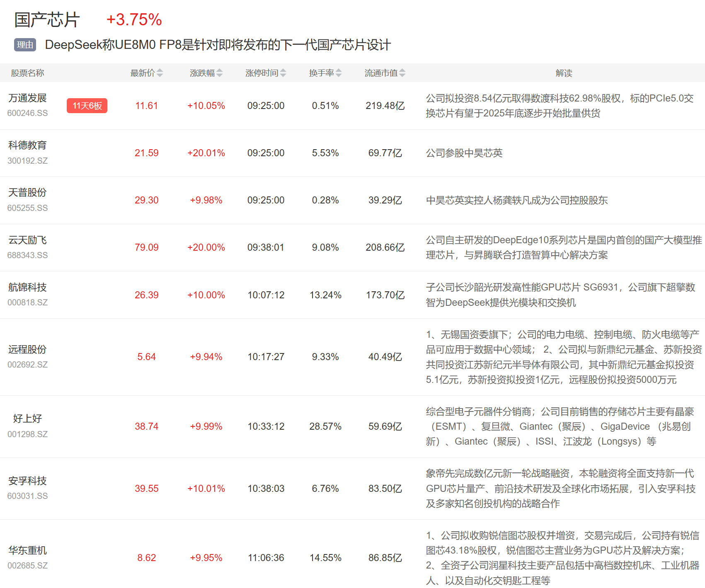This screenshot has width=705, height=588.
Task: Click stock code 000818.SZ
Action: pyautogui.click(x=27, y=302)
